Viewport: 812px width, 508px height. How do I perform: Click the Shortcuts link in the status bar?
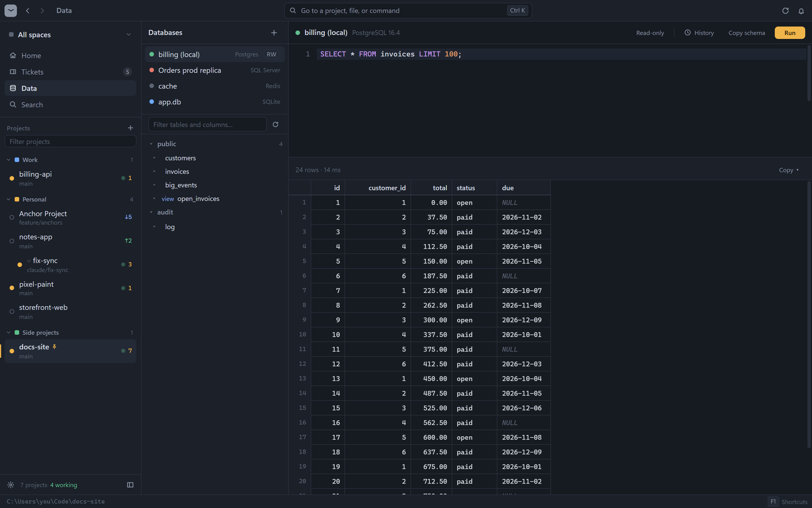794,502
